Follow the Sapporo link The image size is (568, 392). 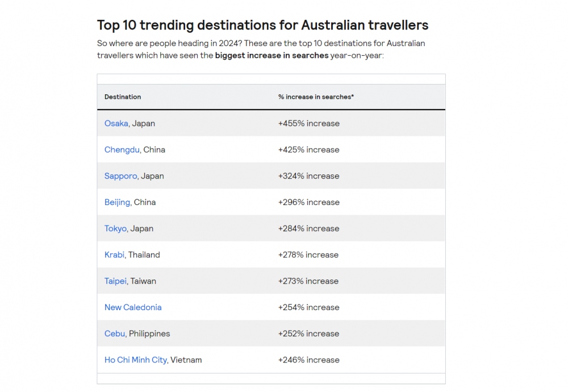(x=120, y=176)
